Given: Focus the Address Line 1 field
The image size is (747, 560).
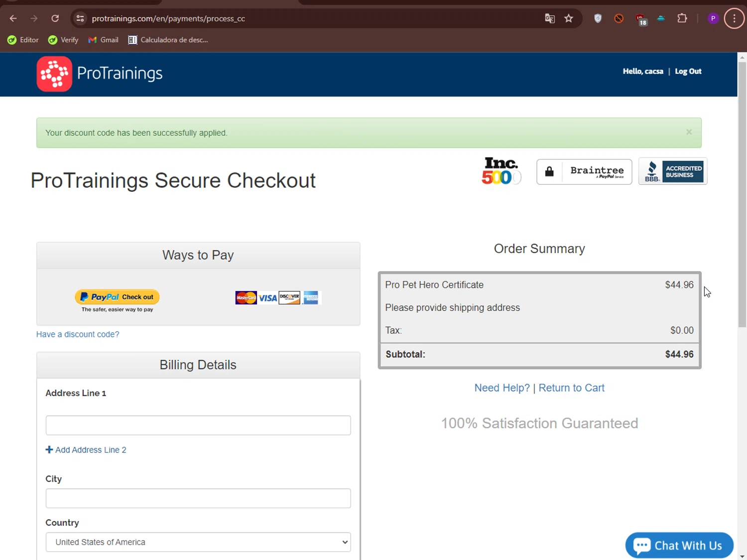Looking at the screenshot, I should click(x=198, y=425).
